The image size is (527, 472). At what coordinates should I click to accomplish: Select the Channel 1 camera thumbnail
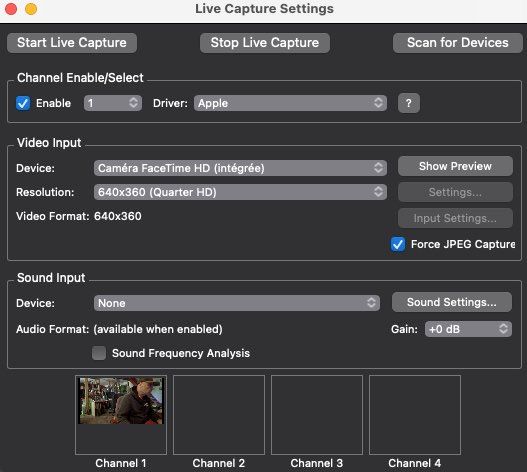[x=121, y=415]
